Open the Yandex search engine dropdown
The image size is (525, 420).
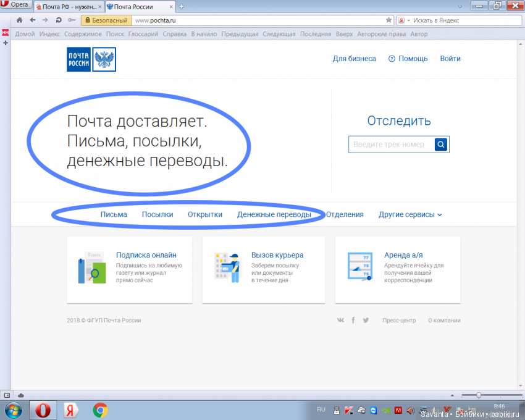pos(405,20)
